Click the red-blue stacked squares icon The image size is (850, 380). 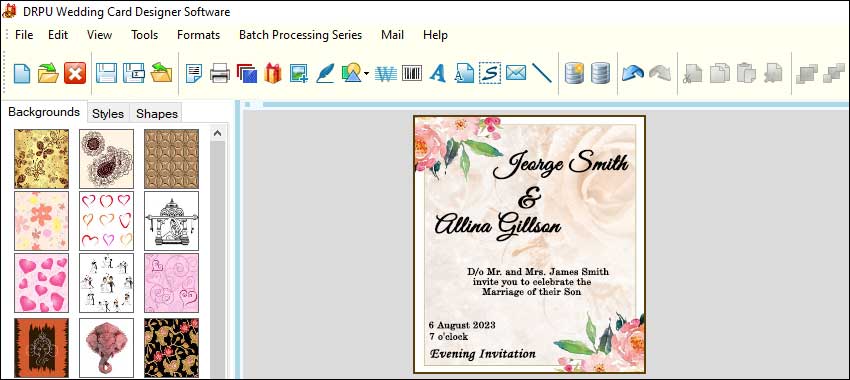coord(247,73)
